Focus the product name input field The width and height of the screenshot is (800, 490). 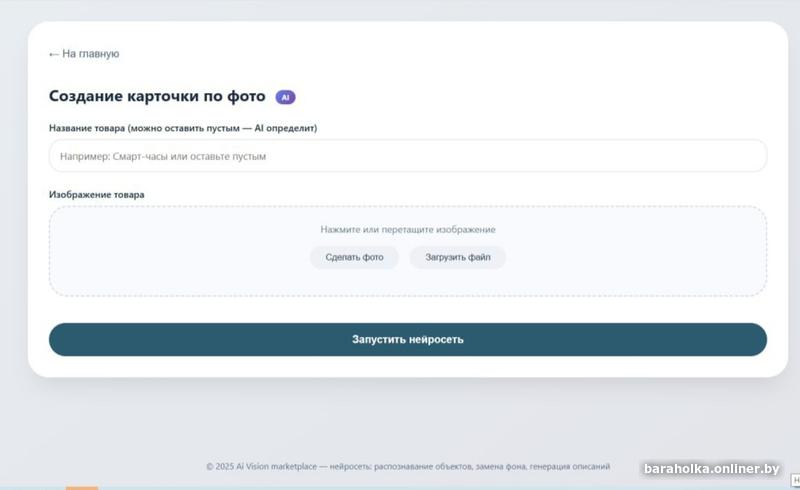pos(408,156)
